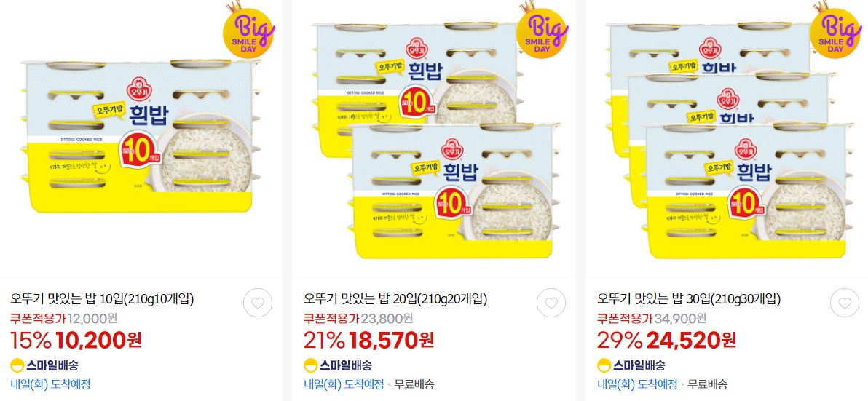Open the 오뚜기 맛있는 밥 30입(210g30개입) title link
Viewport: 868px width, 401px height.
pyautogui.click(x=689, y=299)
